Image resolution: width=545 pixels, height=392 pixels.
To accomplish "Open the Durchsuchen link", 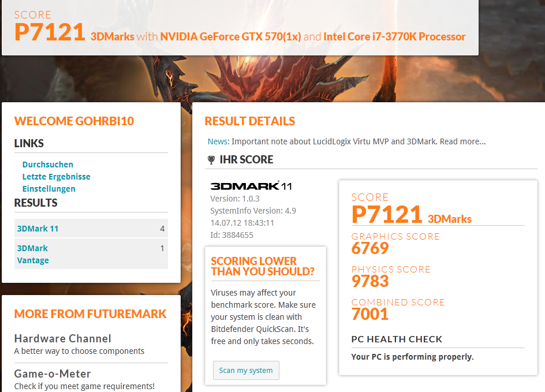I will (x=47, y=165).
